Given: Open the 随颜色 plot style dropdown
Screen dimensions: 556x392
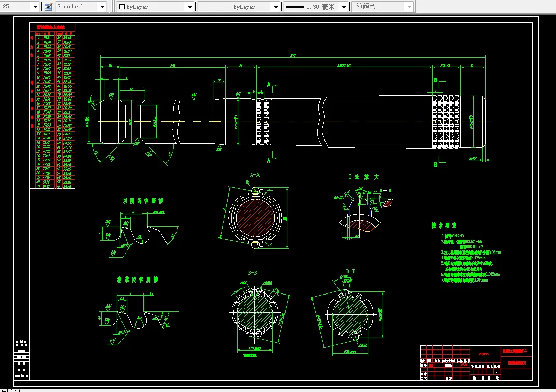Looking at the screenshot, I should click(x=383, y=7).
